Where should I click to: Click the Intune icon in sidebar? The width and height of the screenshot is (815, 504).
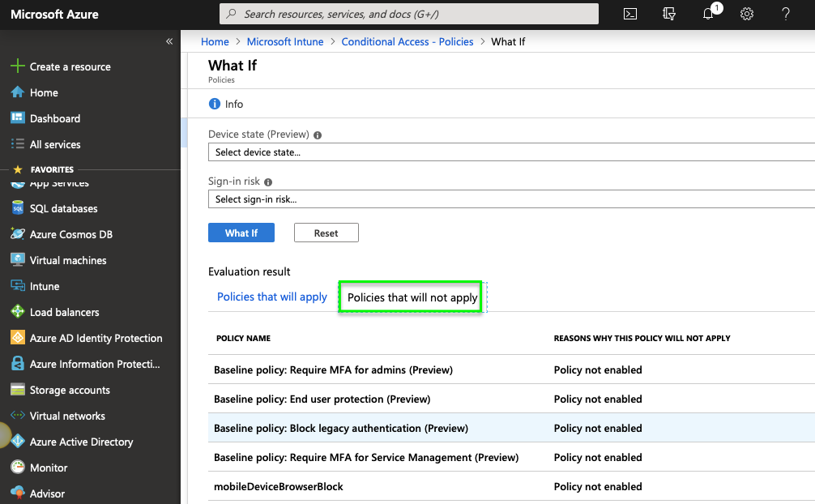pyautogui.click(x=18, y=285)
